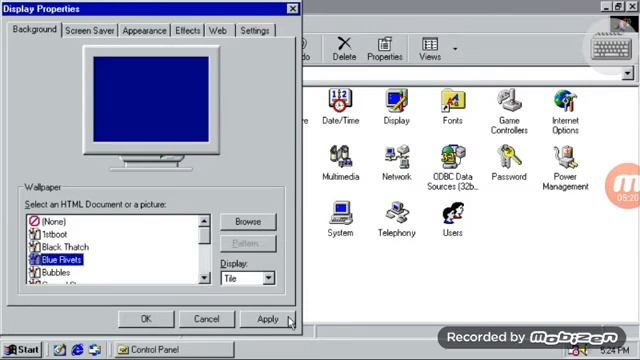This screenshot has width=640, height=360.
Task: Click the system tray clock
Action: coord(615,351)
